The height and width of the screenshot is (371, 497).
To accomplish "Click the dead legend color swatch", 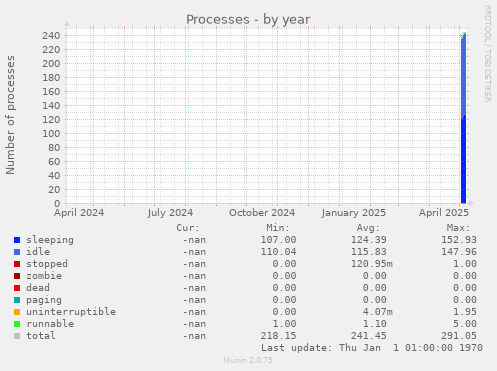I will click(17, 288).
